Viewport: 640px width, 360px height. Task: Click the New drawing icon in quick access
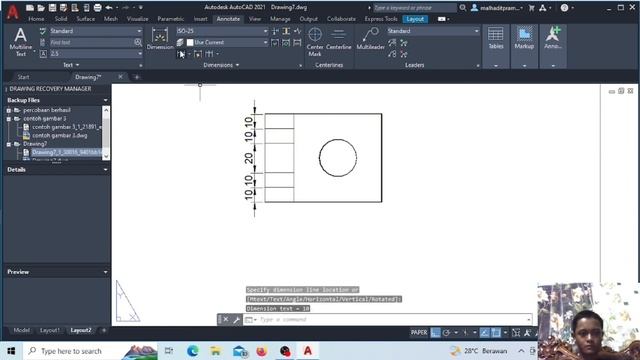(x=30, y=8)
